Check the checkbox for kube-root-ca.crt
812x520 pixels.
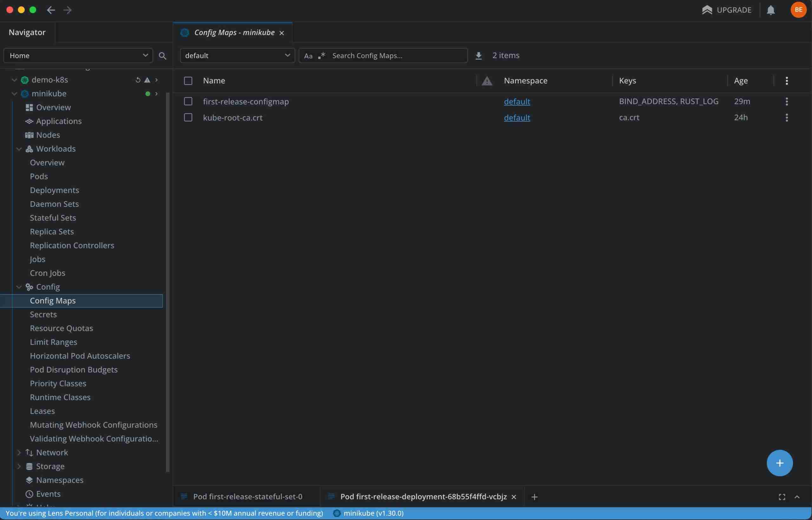188,117
